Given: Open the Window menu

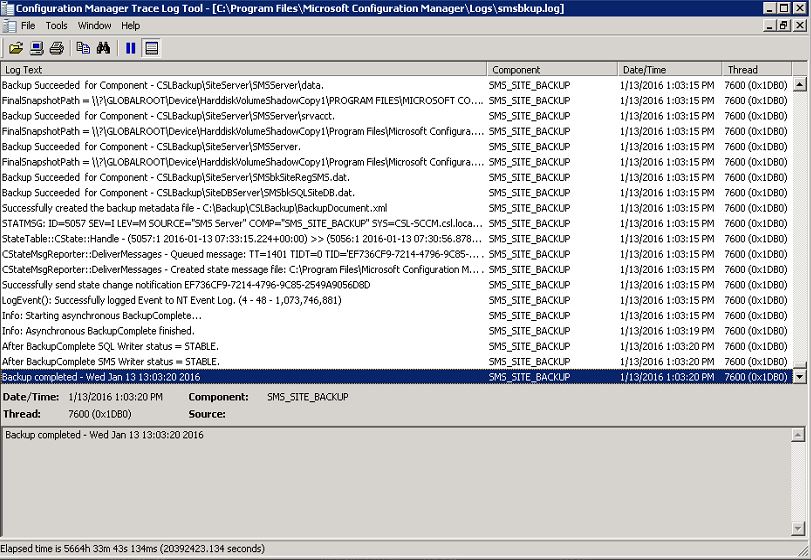Looking at the screenshot, I should tap(94, 26).
